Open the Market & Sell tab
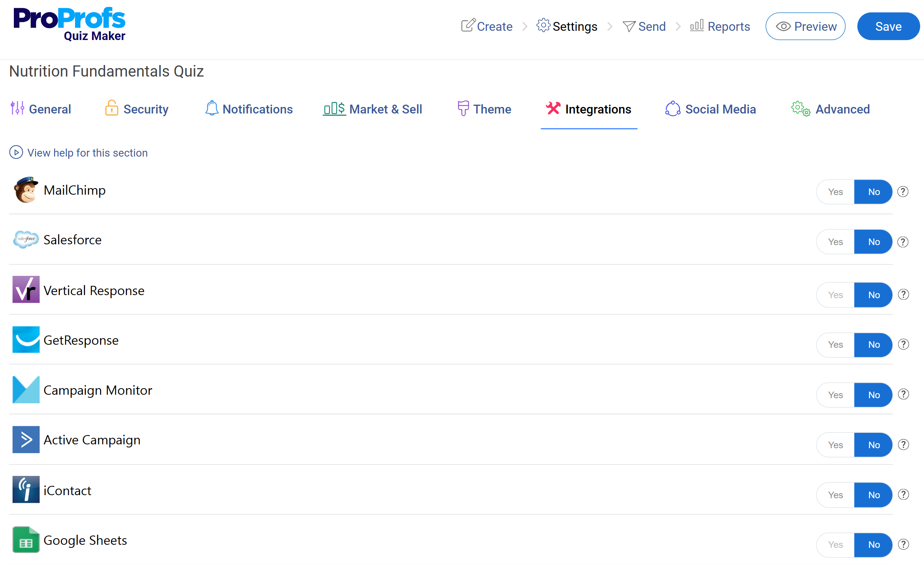The image size is (924, 564). [373, 109]
